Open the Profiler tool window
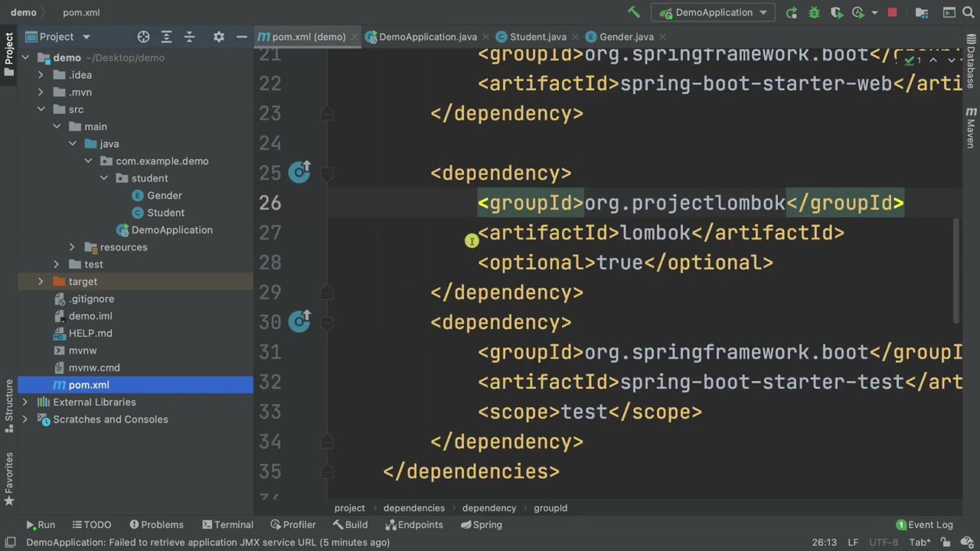 pos(292,525)
